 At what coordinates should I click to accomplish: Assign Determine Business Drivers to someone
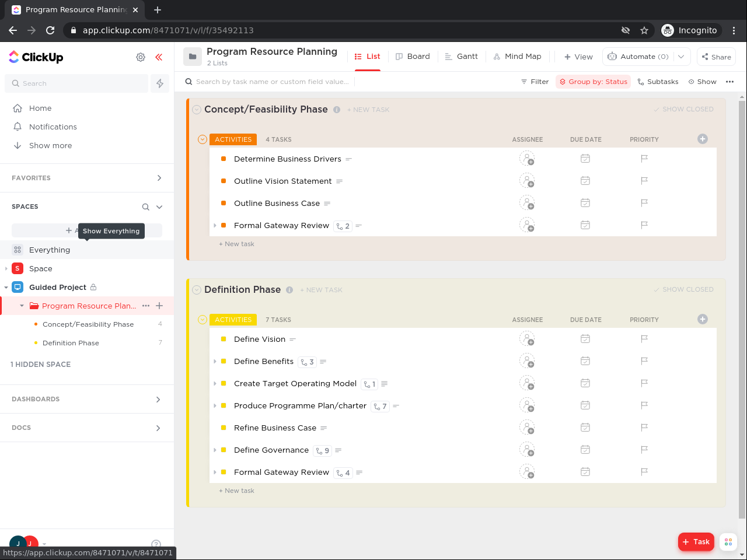[527, 159]
